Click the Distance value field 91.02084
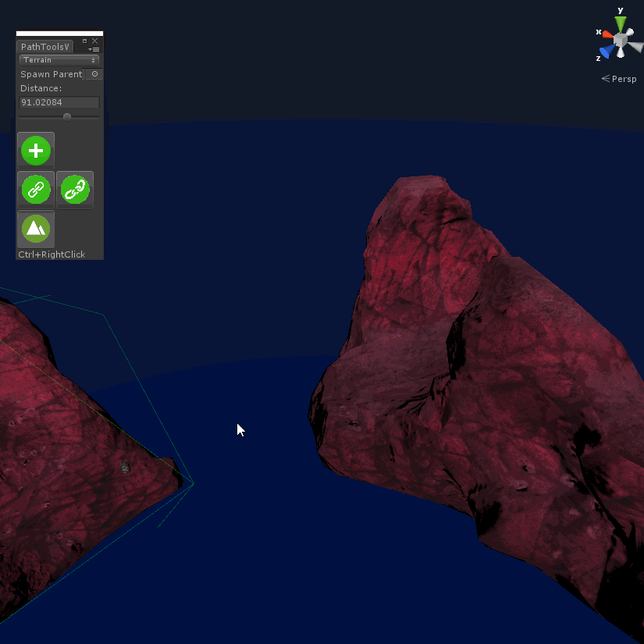This screenshot has height=644, width=644. [59, 102]
